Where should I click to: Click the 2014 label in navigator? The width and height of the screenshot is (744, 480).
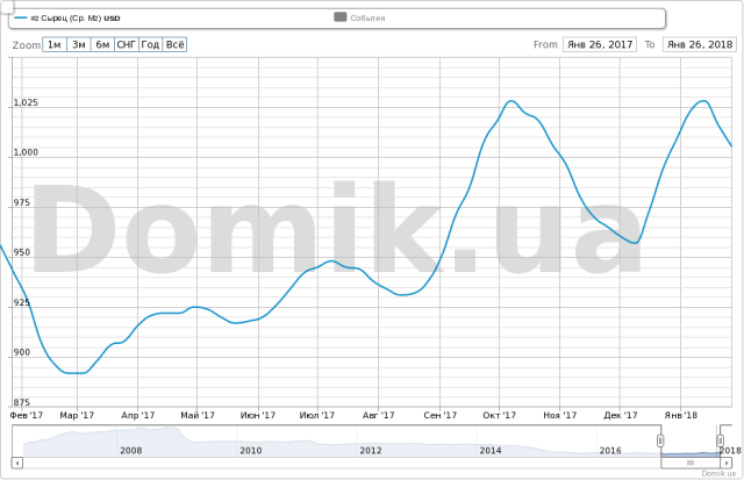[x=490, y=450]
